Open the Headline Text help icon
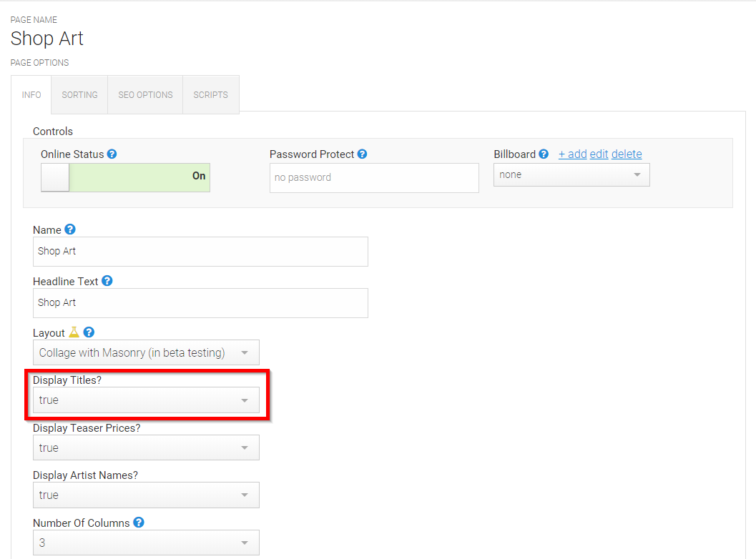The width and height of the screenshot is (756, 559). (x=107, y=281)
